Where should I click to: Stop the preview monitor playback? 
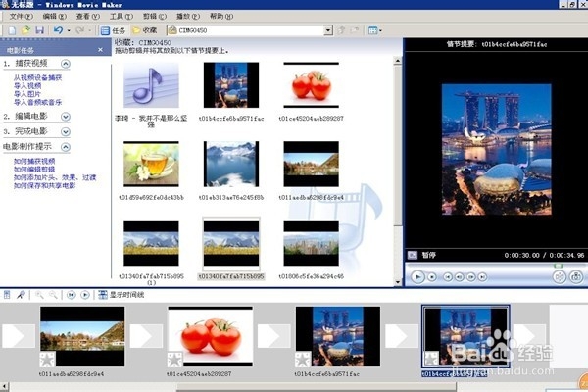point(432,277)
